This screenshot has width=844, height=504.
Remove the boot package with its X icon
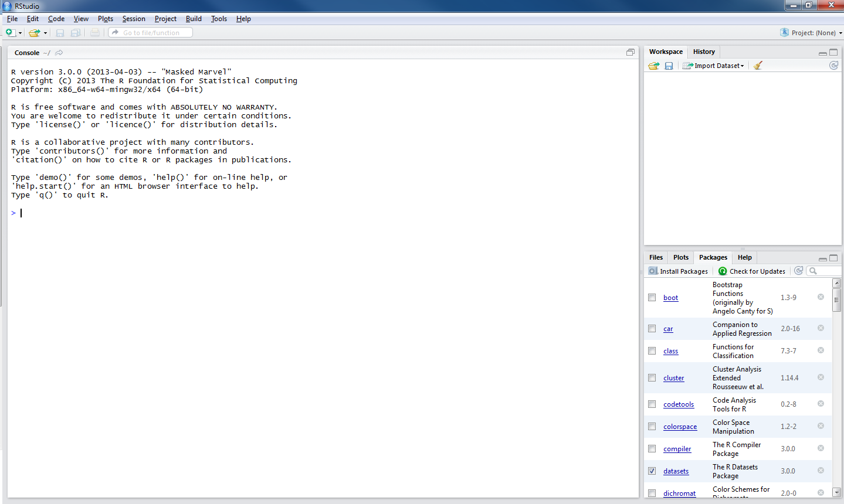(821, 297)
